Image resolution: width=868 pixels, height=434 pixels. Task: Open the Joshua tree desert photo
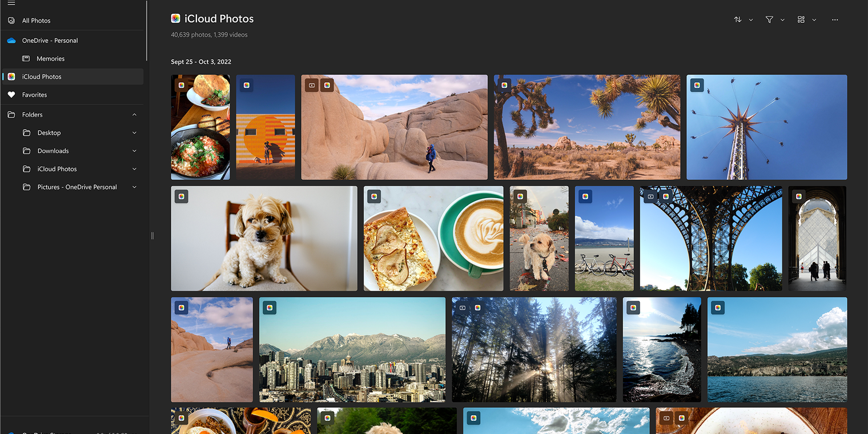click(x=587, y=127)
